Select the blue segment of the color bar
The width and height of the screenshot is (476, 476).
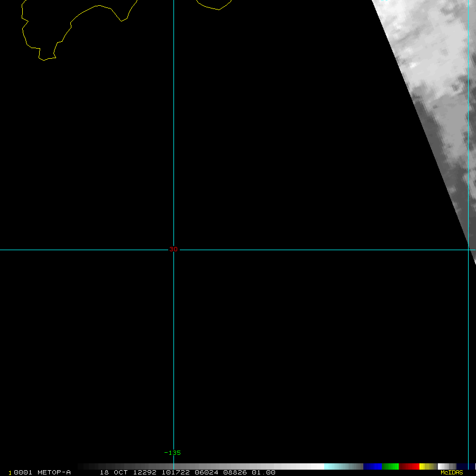coord(372,466)
